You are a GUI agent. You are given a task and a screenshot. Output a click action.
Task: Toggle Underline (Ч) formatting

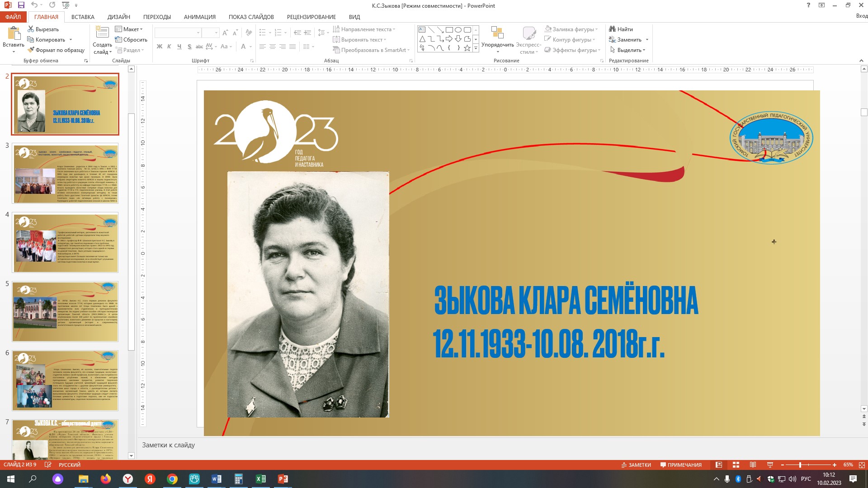[x=179, y=47]
